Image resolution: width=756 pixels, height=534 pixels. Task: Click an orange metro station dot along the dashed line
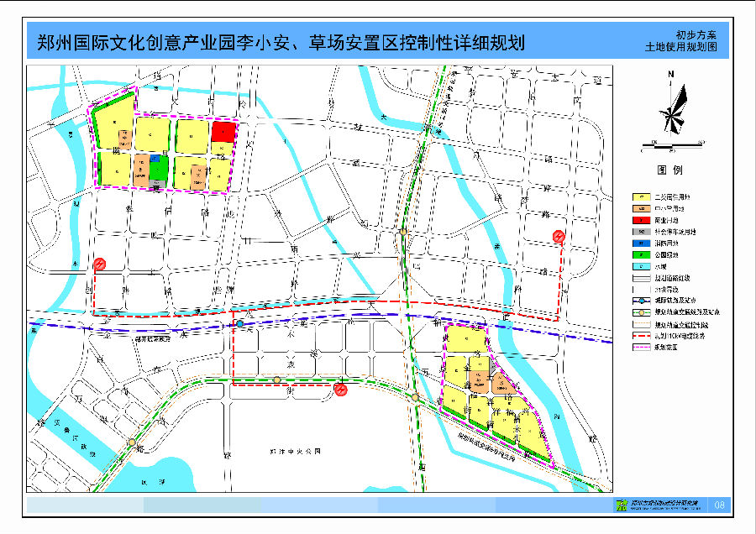[277, 380]
